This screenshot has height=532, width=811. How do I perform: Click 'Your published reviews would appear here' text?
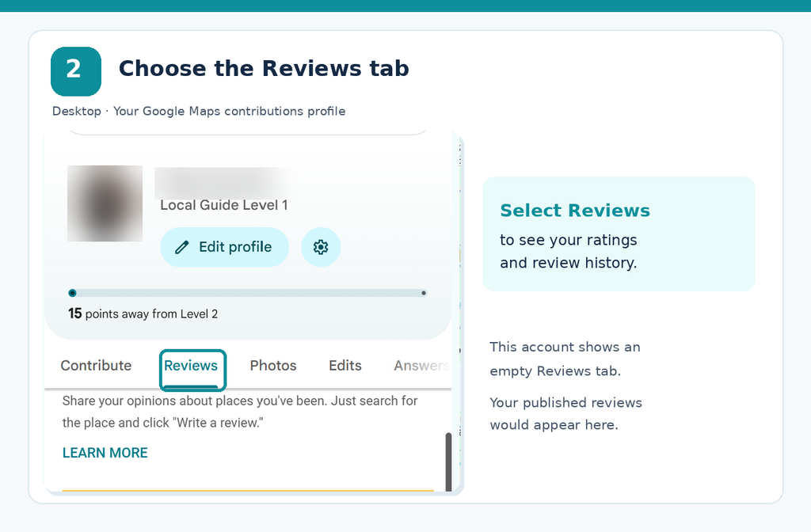[565, 413]
